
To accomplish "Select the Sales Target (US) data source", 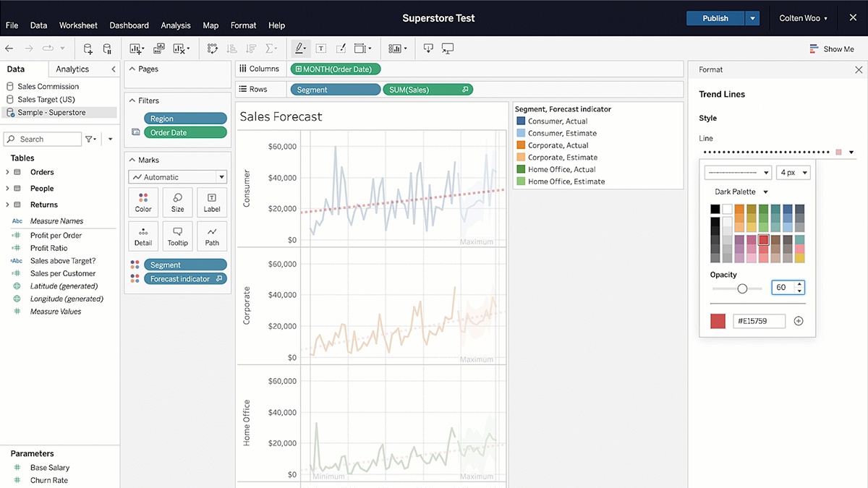I will [x=46, y=99].
